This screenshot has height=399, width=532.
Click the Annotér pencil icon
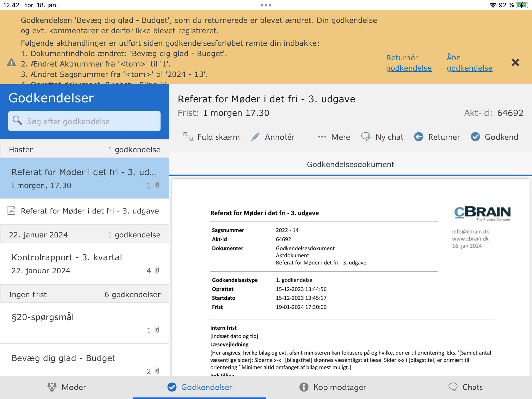point(255,137)
